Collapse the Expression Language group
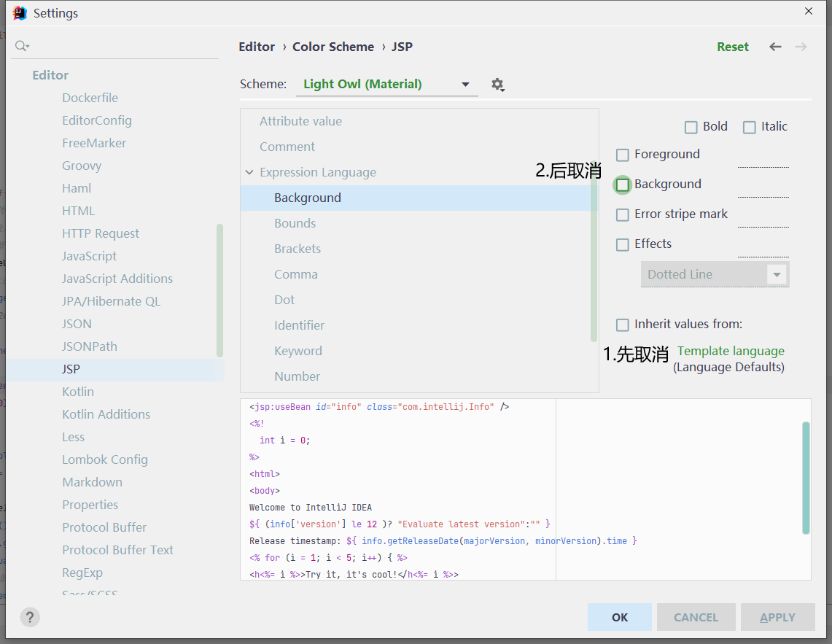The width and height of the screenshot is (832, 644). click(x=249, y=172)
